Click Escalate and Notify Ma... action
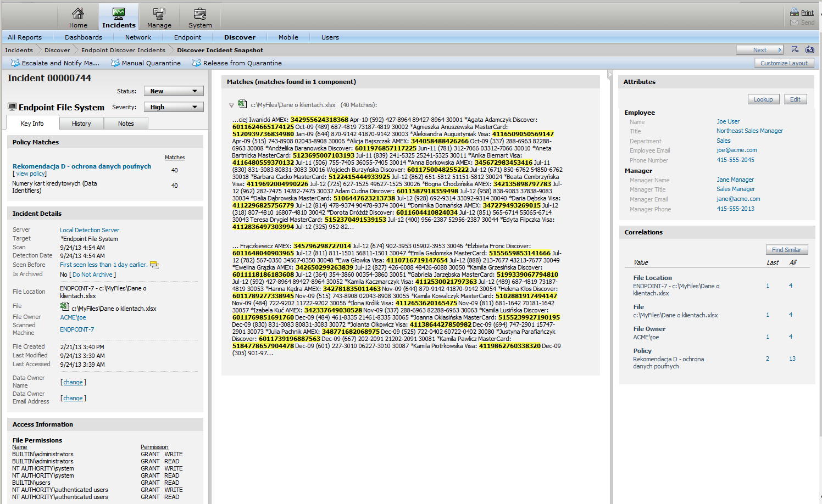Image resolution: width=822 pixels, height=504 pixels. [60, 63]
